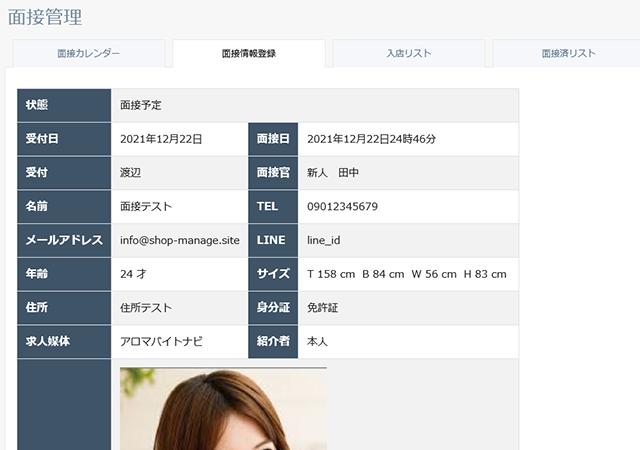Click the 求人媒体 value アロマバイトナビ
Viewport: 640px width, 450px height.
click(x=161, y=341)
